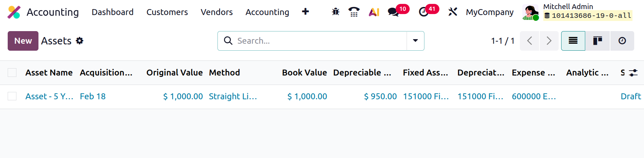644x158 pixels.
Task: Open the debug bug icon menu
Action: click(336, 12)
